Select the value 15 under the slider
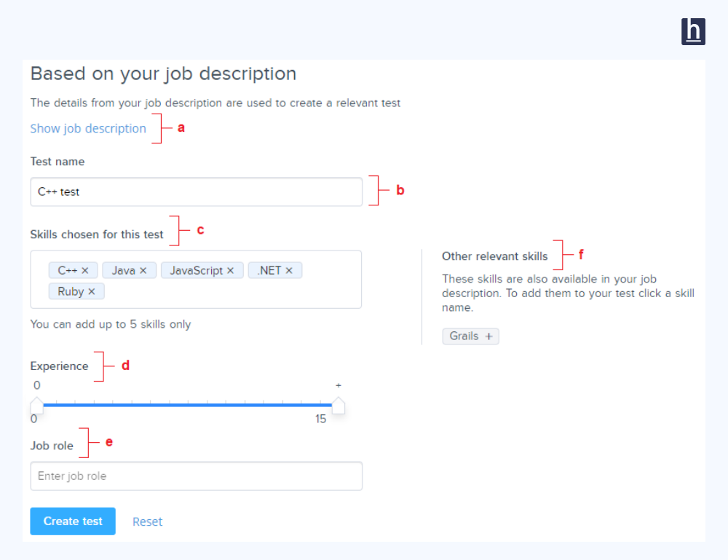728x560 pixels. [320, 419]
